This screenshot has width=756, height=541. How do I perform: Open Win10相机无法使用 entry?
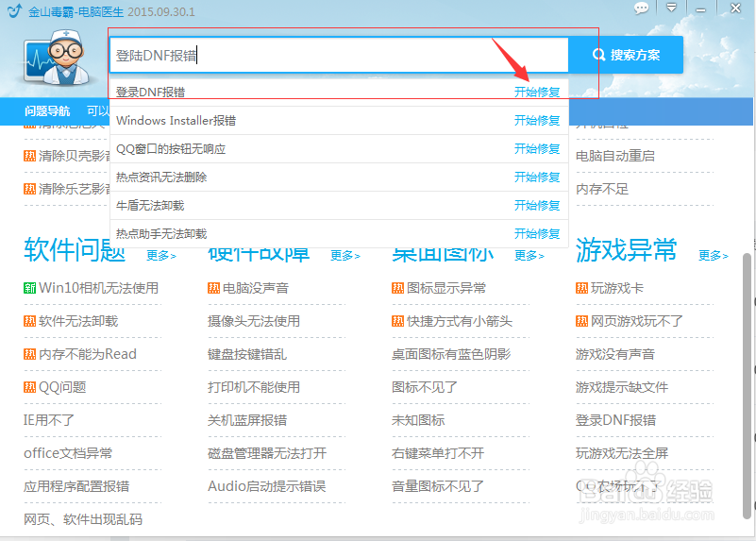[98, 288]
